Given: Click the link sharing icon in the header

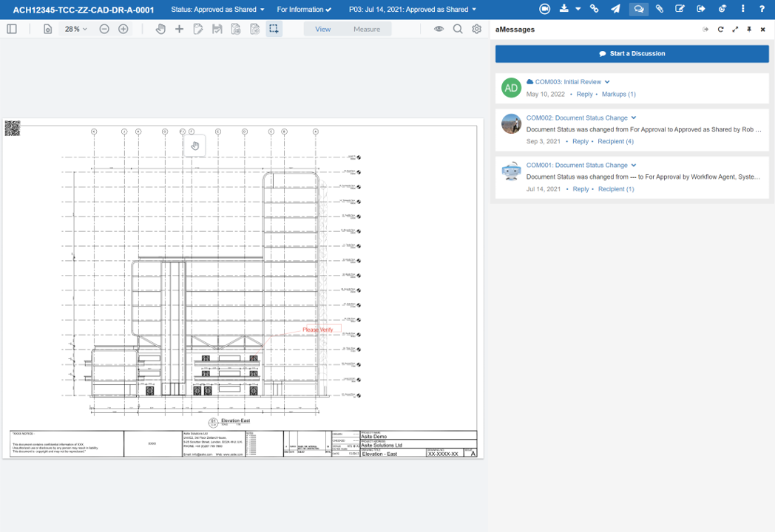Looking at the screenshot, I should pos(593,8).
